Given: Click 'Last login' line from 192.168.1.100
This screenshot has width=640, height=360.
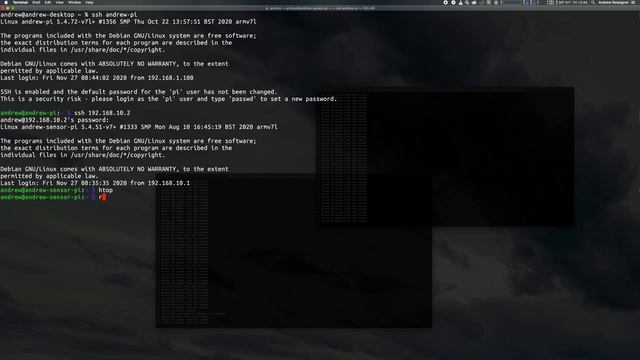Looking at the screenshot, I should click(x=97, y=78).
